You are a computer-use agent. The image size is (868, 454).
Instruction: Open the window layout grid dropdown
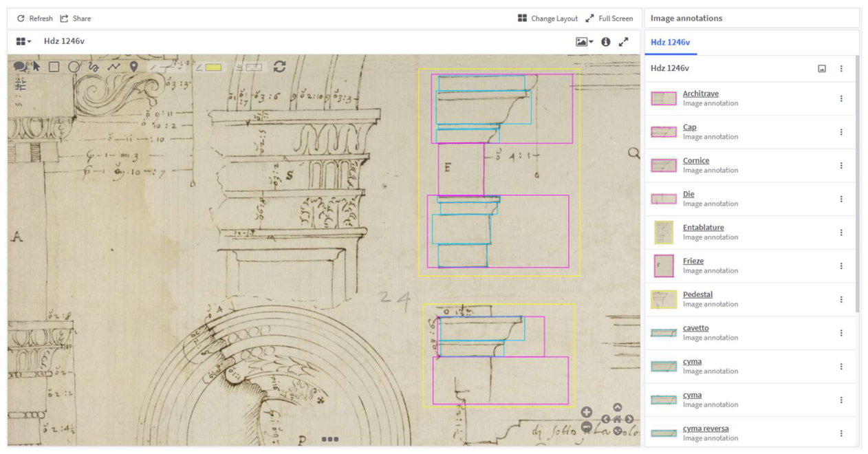point(23,41)
